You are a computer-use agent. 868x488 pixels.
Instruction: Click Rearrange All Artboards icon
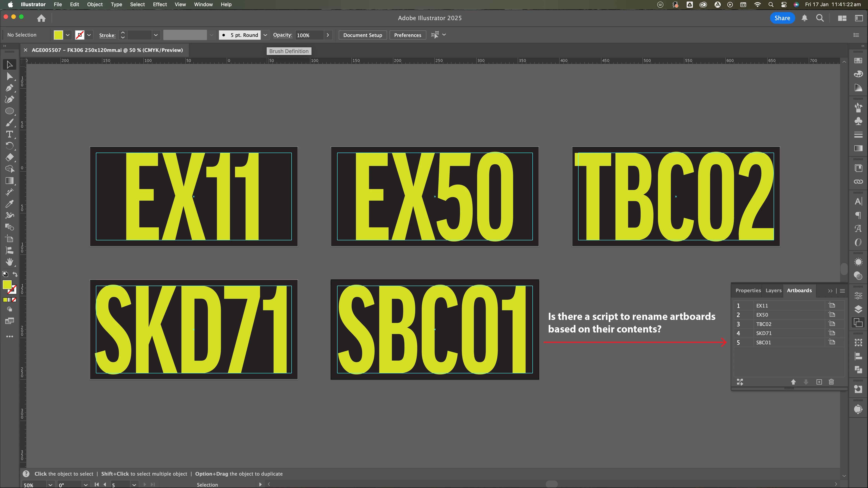tap(740, 381)
